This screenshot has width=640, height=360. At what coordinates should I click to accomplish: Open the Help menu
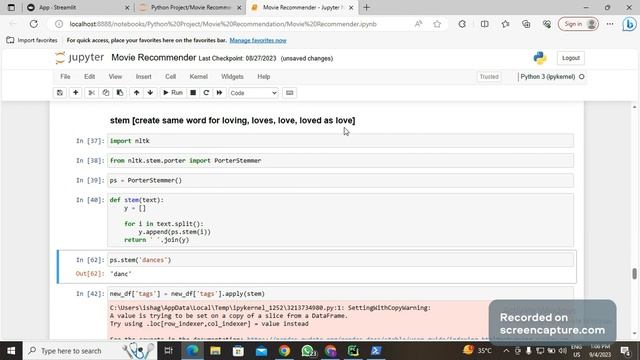264,77
